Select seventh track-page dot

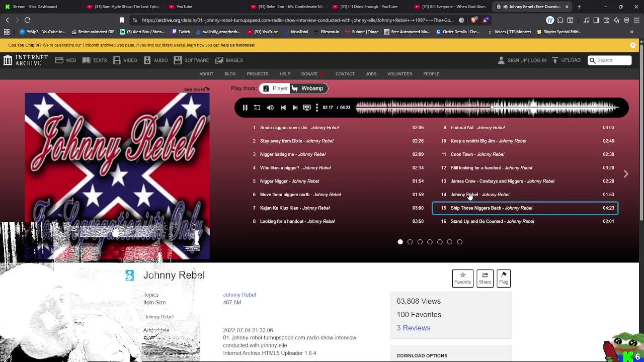pyautogui.click(x=459, y=242)
